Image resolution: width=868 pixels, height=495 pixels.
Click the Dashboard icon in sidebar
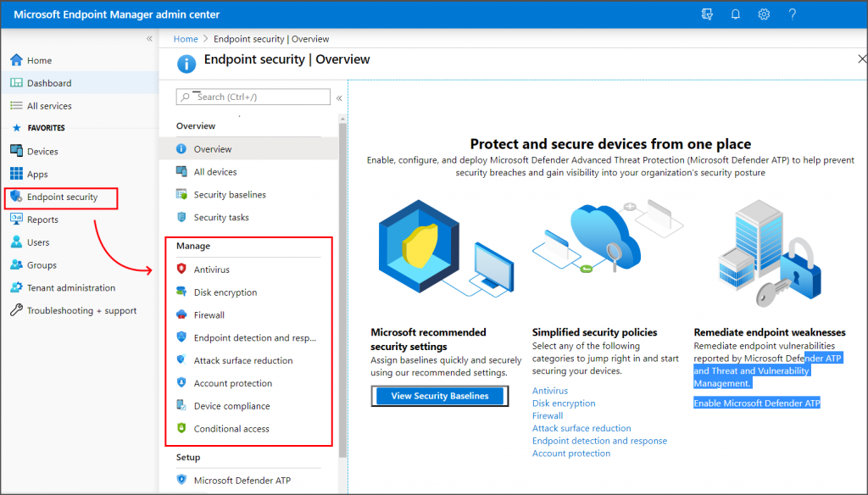(x=17, y=82)
